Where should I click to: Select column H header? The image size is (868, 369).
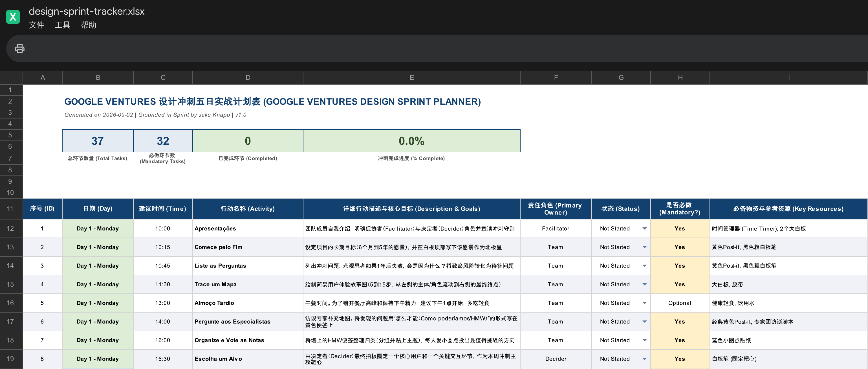680,78
